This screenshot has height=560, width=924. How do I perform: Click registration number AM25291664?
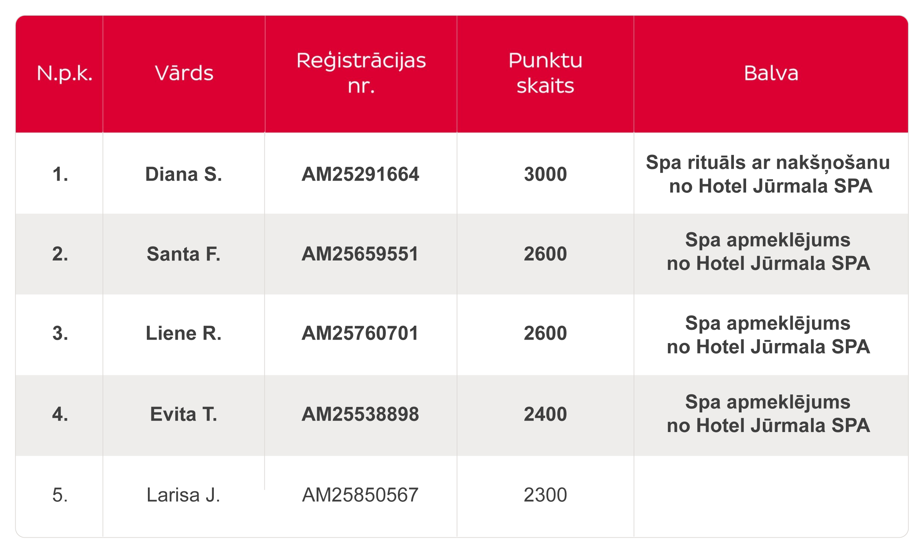360,174
